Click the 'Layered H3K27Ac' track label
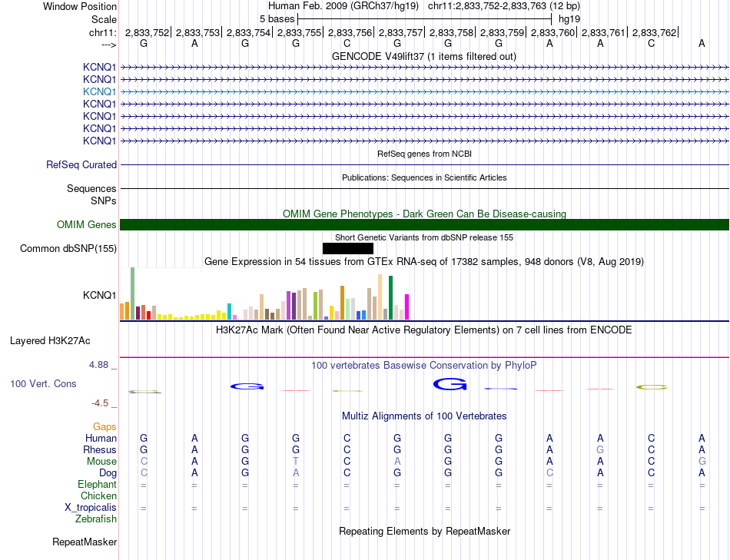This screenshot has height=560, width=730. (x=50, y=341)
